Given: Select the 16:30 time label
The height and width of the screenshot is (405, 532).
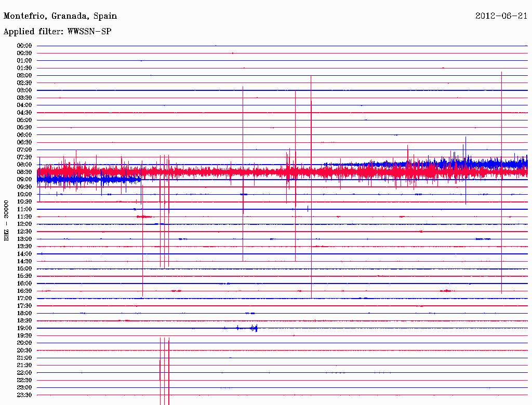Looking at the screenshot, I should coord(24,291).
